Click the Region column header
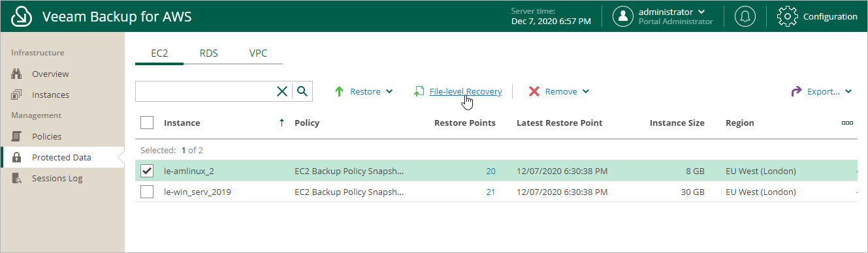Screen dimensions: 868x253 point(739,123)
